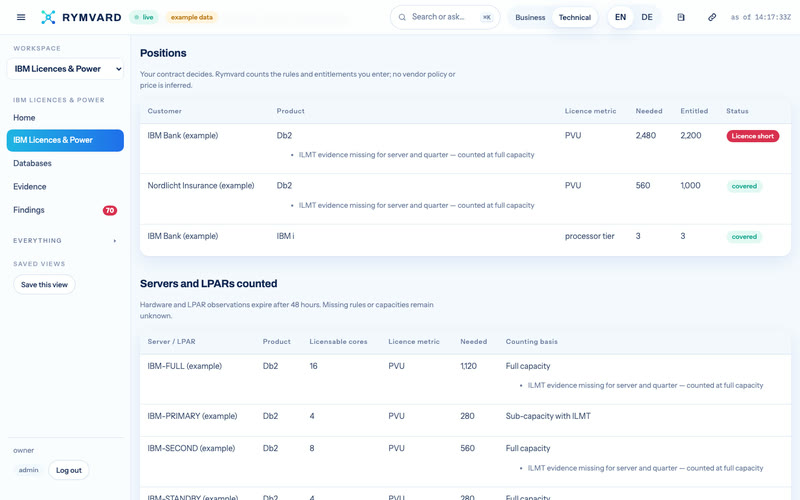Screen dimensions: 800x500
Task: Select EN language
Action: [620, 17]
